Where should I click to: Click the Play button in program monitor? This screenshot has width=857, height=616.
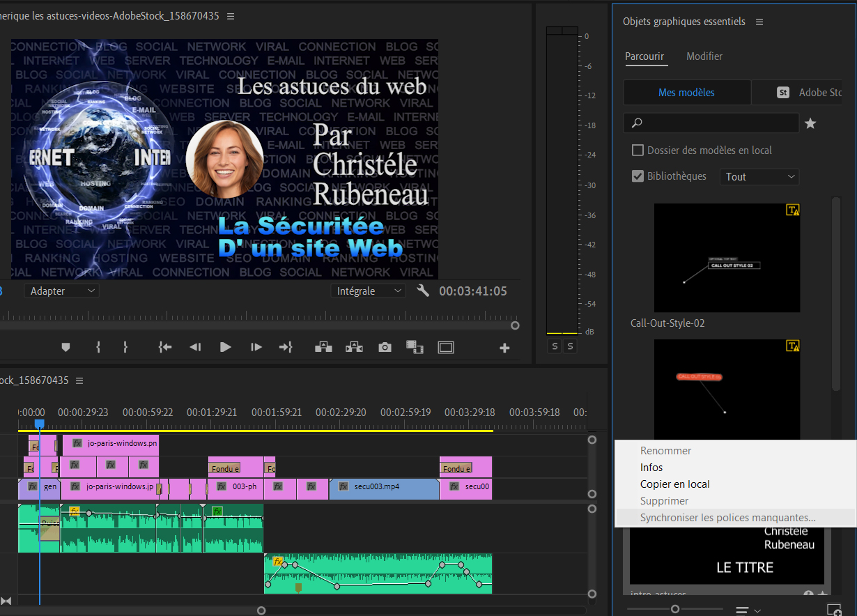click(x=225, y=347)
